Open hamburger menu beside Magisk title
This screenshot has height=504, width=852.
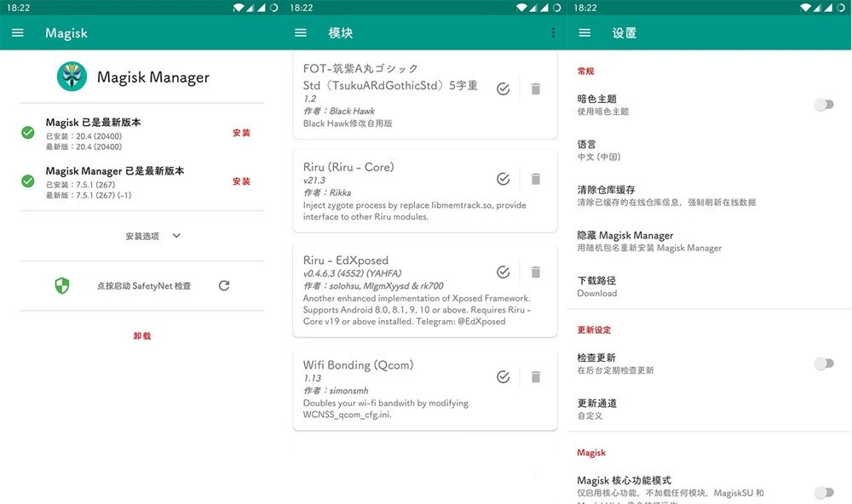pyautogui.click(x=18, y=33)
